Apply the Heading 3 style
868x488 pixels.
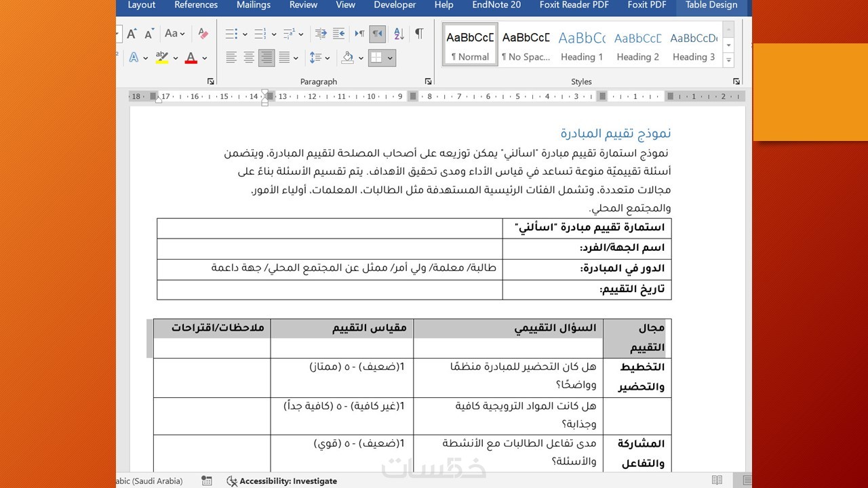[x=693, y=45]
